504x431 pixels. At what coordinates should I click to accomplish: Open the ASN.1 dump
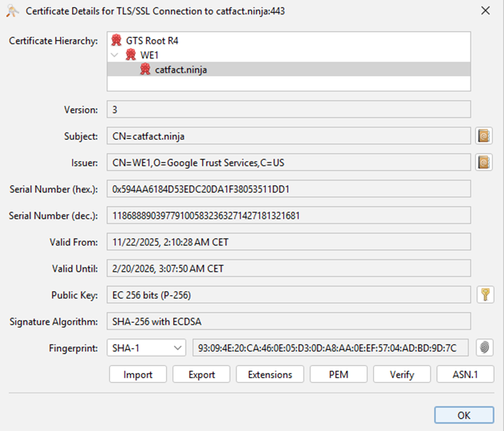(x=465, y=374)
